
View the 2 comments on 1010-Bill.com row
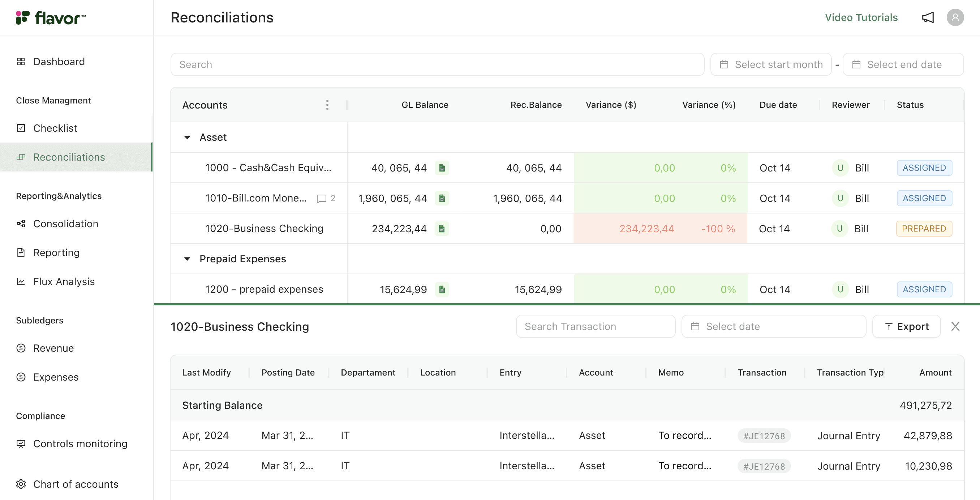point(322,198)
